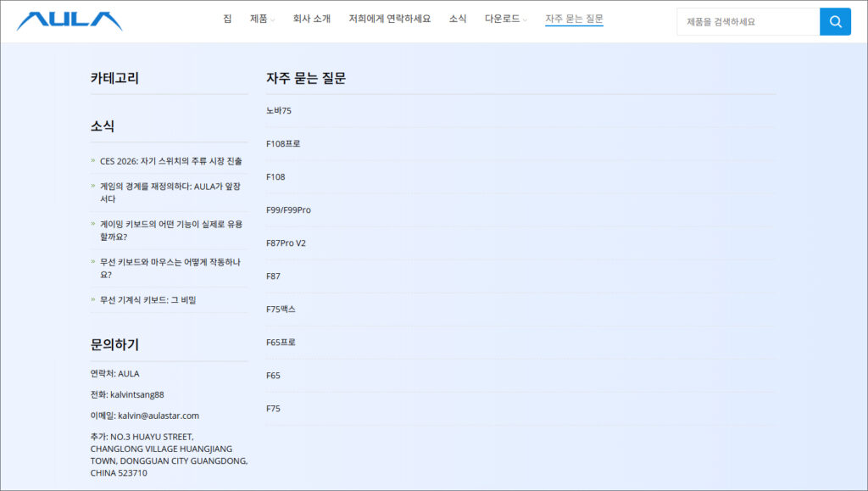Type in the product search field
Viewport: 868px width, 491px height.
point(748,22)
